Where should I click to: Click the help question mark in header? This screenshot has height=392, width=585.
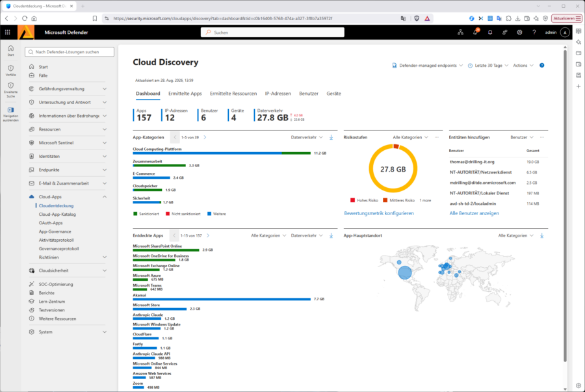(534, 33)
